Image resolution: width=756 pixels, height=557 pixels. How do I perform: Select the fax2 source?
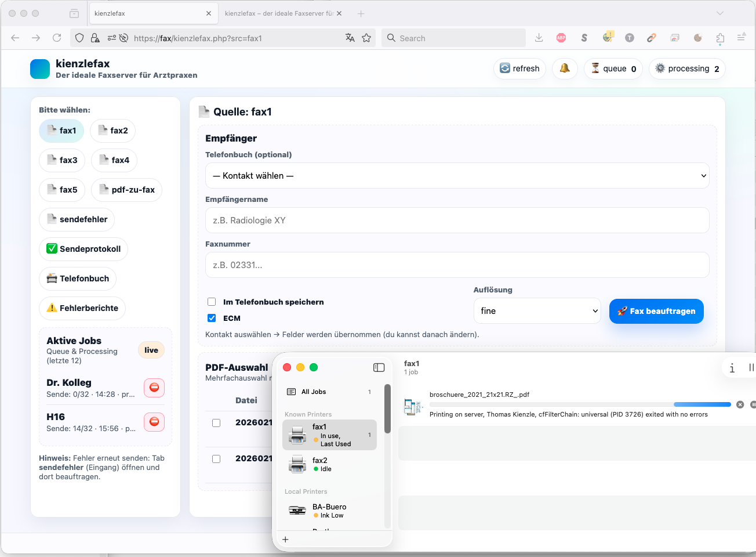click(x=113, y=131)
